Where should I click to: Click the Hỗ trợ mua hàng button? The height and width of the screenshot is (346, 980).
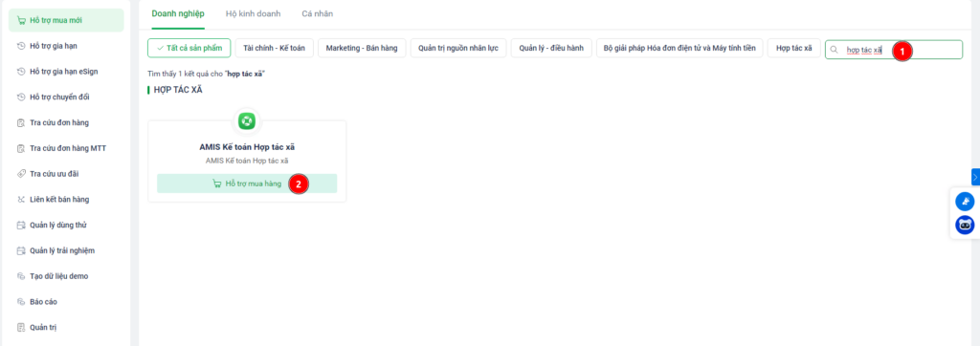click(247, 184)
